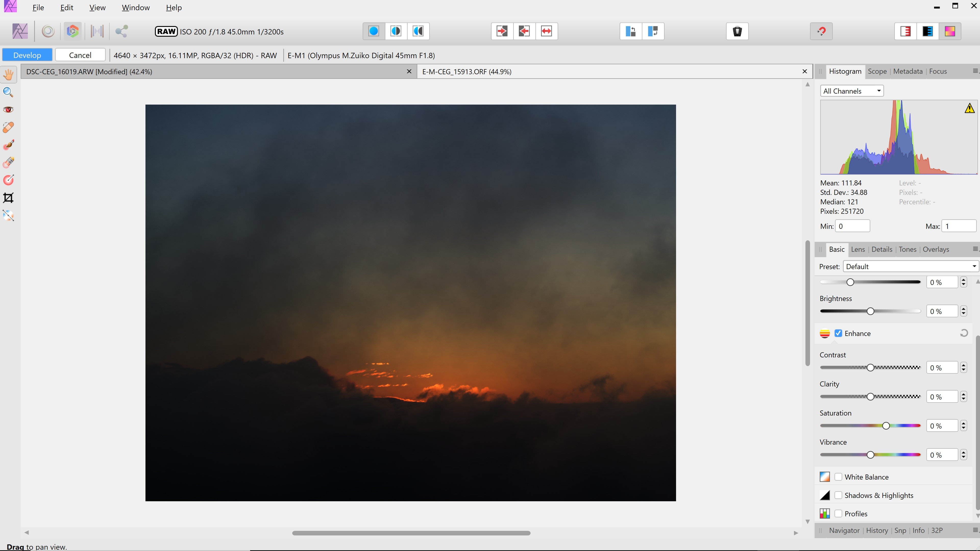Set split view mode
This screenshot has height=551, width=980.
coord(396,31)
